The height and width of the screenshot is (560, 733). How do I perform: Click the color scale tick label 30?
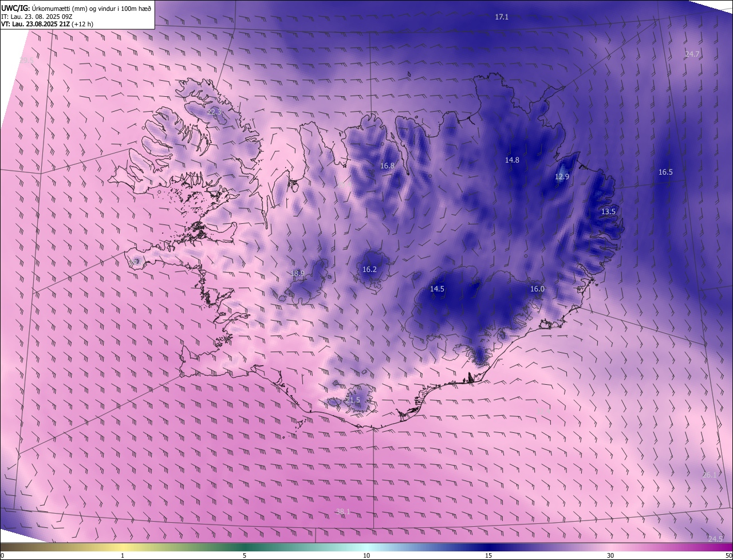[610, 555]
